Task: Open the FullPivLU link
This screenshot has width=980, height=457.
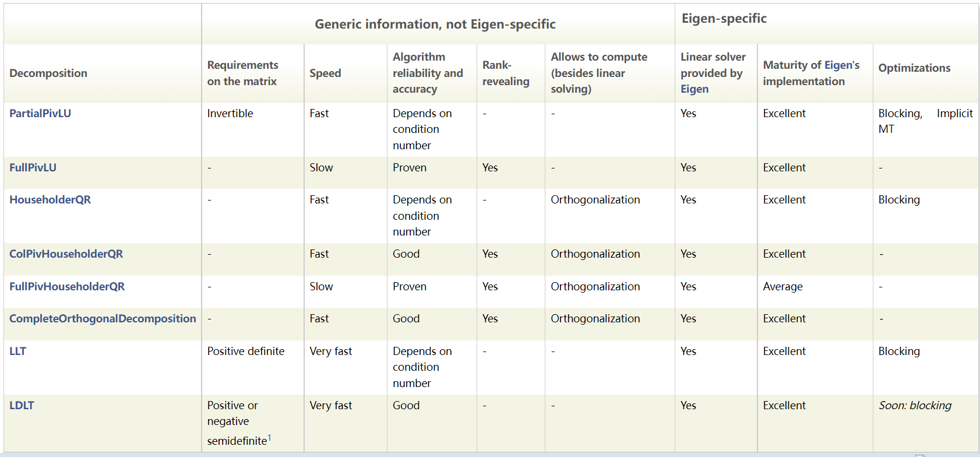Action: click(x=33, y=167)
